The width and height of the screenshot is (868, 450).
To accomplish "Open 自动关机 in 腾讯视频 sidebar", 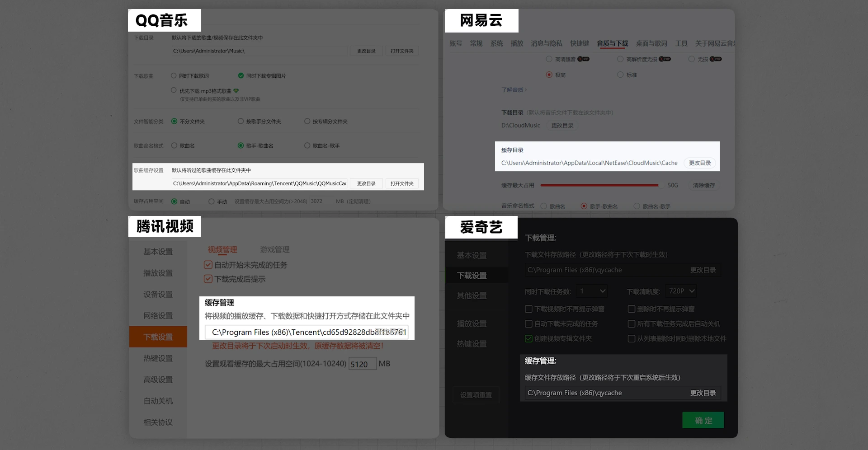I will point(158,401).
